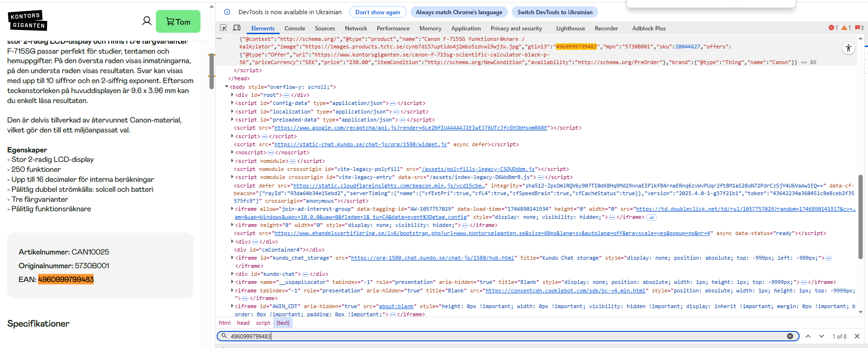Image resolution: width=868 pixels, height=348 pixels.
Task: Open the user account icon
Action: 147,21
